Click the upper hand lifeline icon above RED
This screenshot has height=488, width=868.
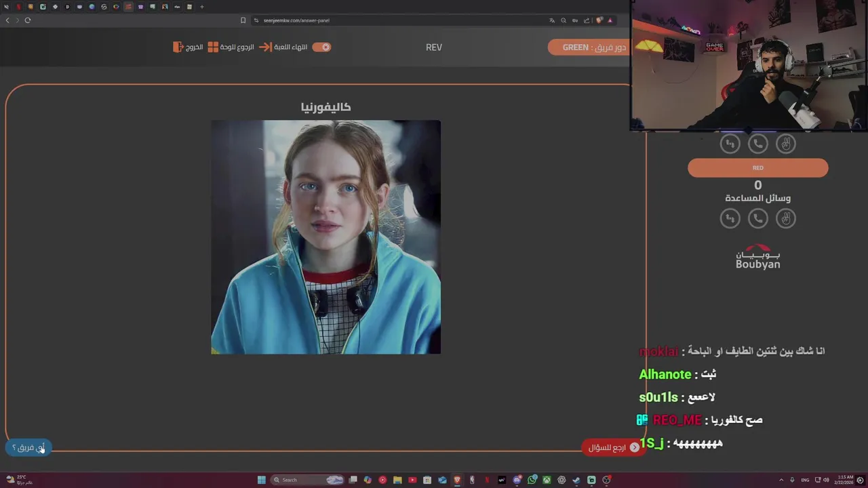[x=785, y=144]
